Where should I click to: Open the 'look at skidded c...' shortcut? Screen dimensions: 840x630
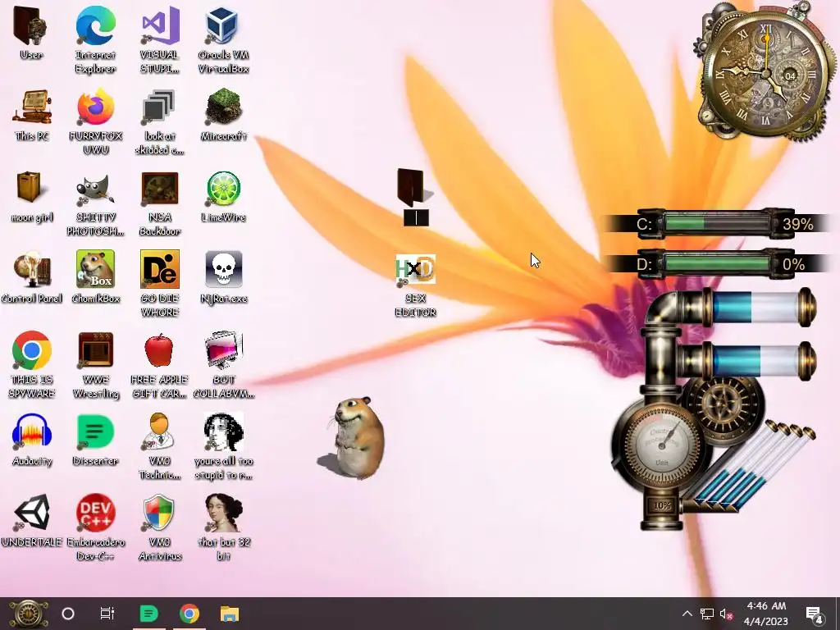click(x=160, y=107)
